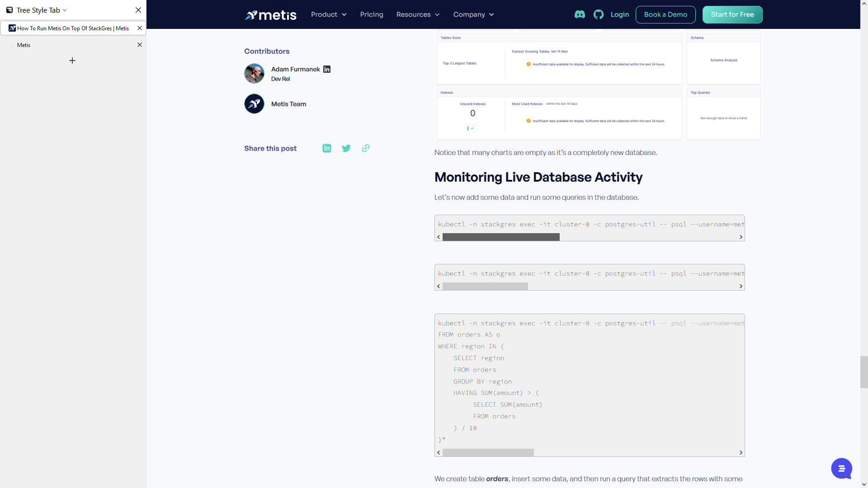The height and width of the screenshot is (488, 868).
Task: Expand the Company dropdown menu
Action: click(473, 14)
